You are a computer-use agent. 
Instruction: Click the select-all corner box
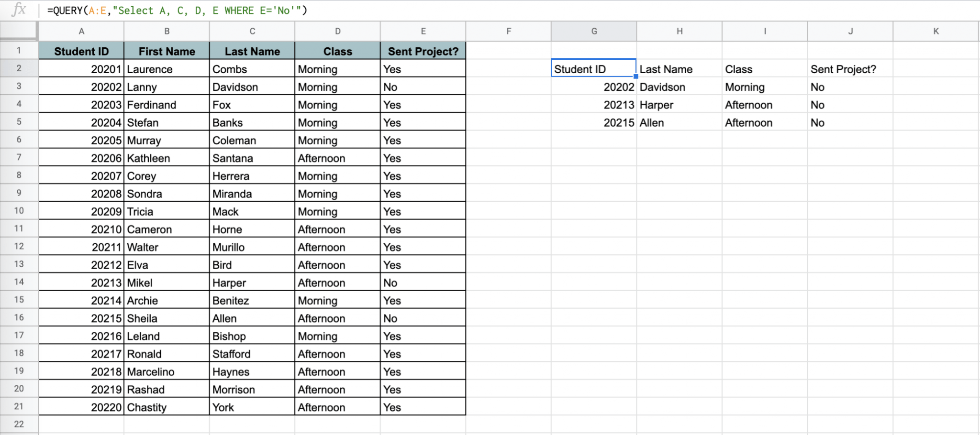(x=19, y=31)
